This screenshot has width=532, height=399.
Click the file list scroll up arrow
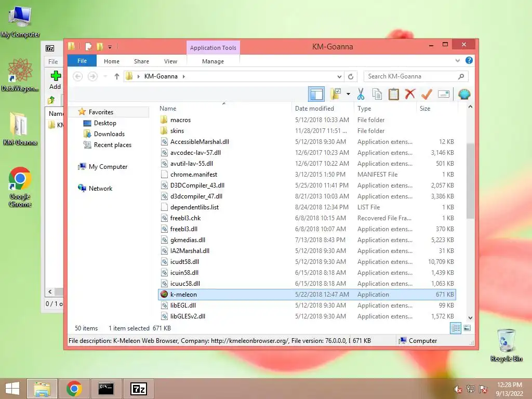(470, 107)
